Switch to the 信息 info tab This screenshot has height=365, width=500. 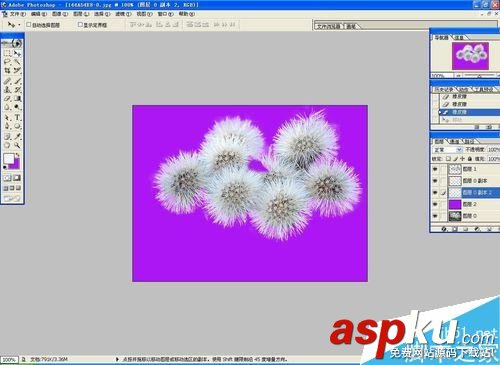(459, 38)
